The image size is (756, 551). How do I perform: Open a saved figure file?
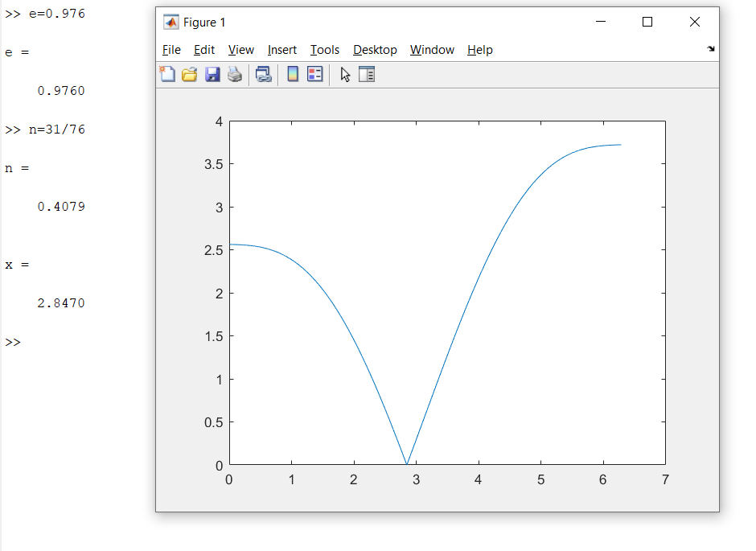tap(188, 74)
